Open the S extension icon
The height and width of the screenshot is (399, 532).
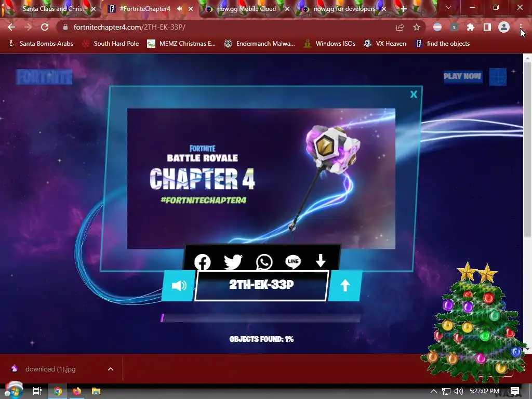(454, 27)
